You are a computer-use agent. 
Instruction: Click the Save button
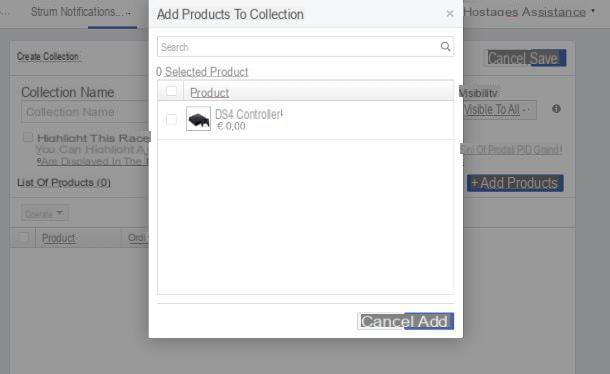(x=546, y=58)
